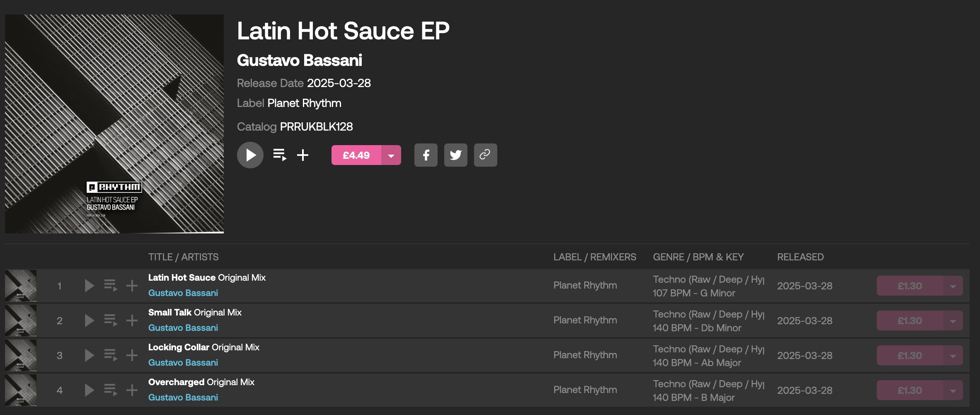The image size is (980, 415).
Task: Share the release on Facebook
Action: (426, 155)
